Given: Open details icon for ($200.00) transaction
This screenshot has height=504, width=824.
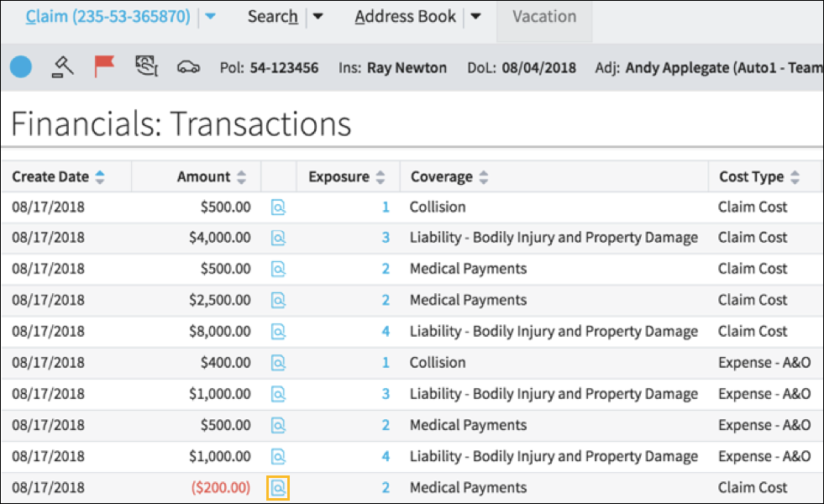Looking at the screenshot, I should pyautogui.click(x=278, y=487).
